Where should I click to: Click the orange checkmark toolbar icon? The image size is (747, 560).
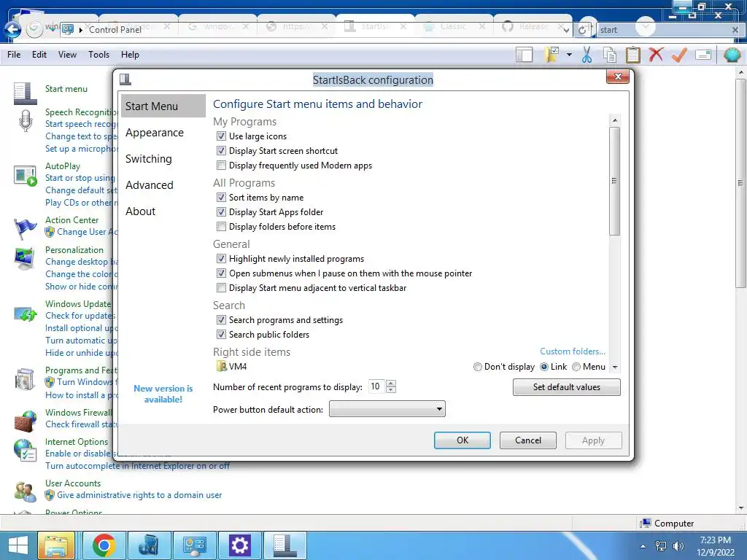(679, 55)
